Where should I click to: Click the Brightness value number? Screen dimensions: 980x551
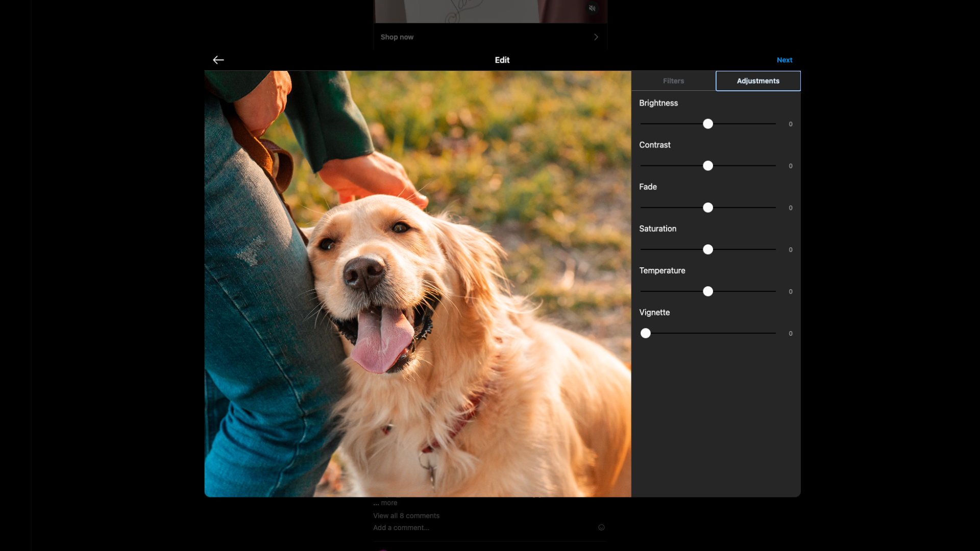tap(791, 124)
